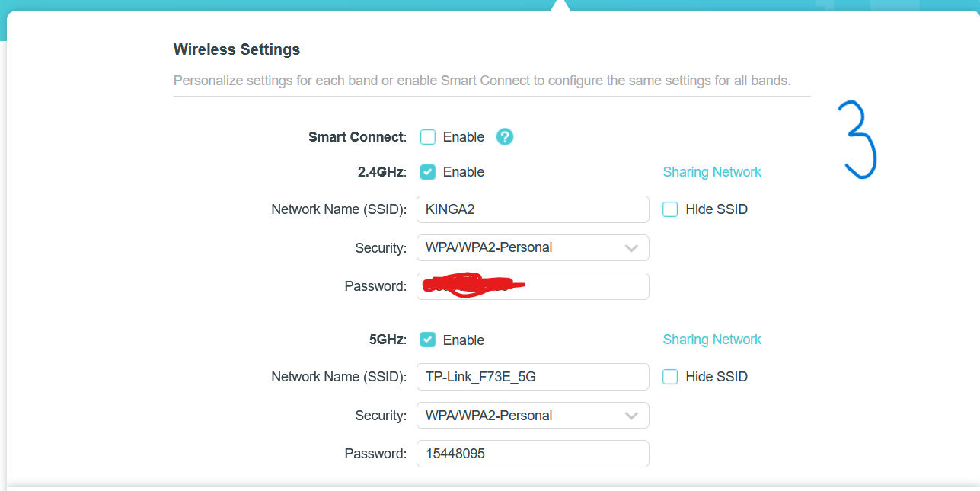Open the 2.4GHz Security dropdown
Image resolution: width=980 pixels, height=491 pixels.
point(533,247)
